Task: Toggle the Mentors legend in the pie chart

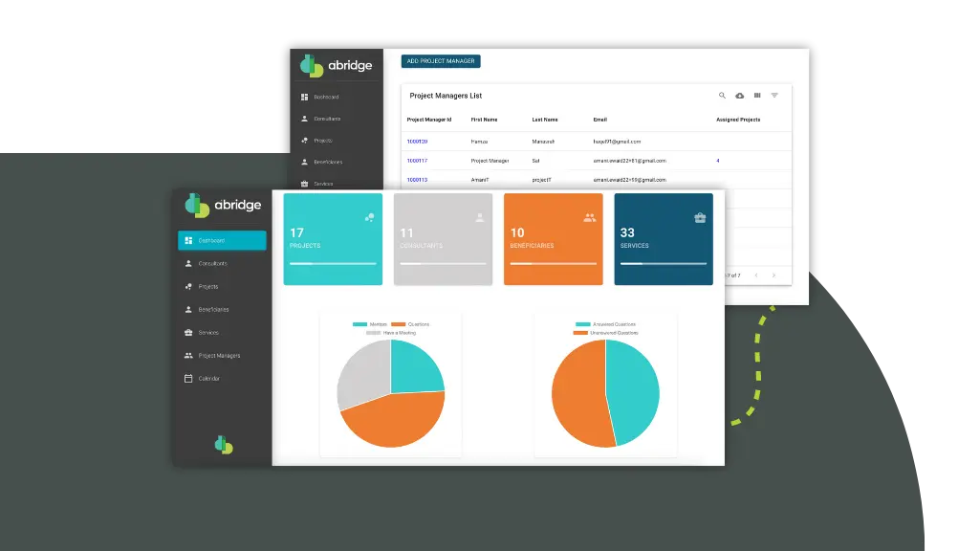Action: click(x=368, y=324)
